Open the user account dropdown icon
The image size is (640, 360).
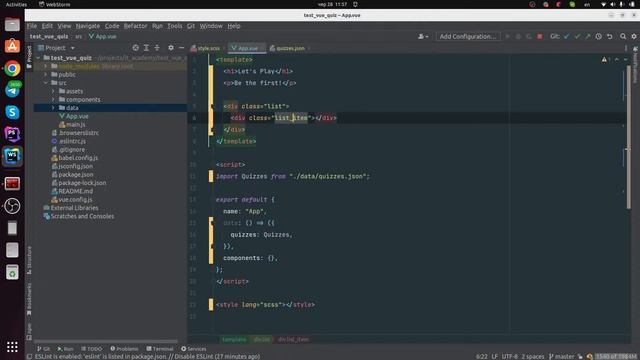(423, 36)
